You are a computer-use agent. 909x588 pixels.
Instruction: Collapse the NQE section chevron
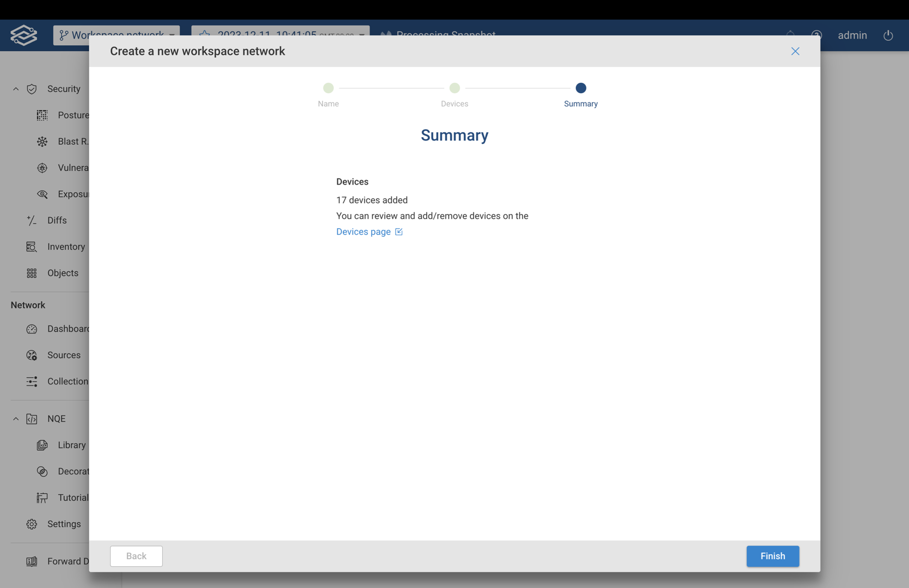(16, 419)
